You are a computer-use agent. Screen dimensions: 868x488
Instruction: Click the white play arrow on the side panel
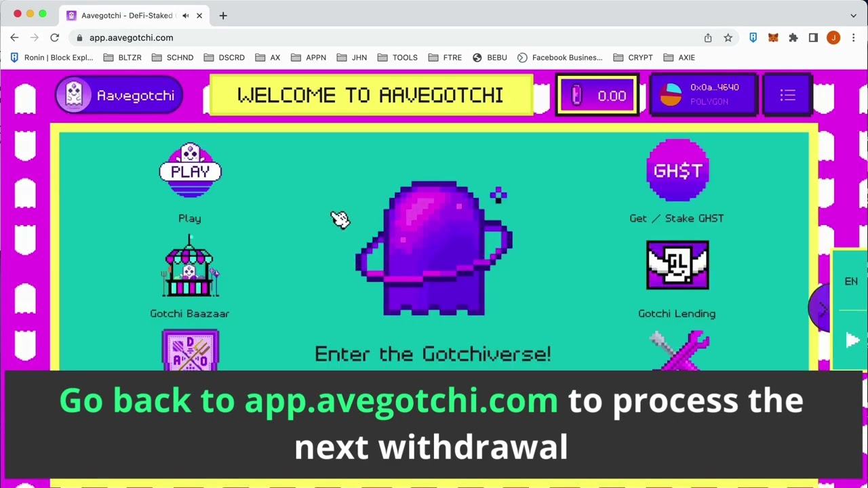coord(852,340)
